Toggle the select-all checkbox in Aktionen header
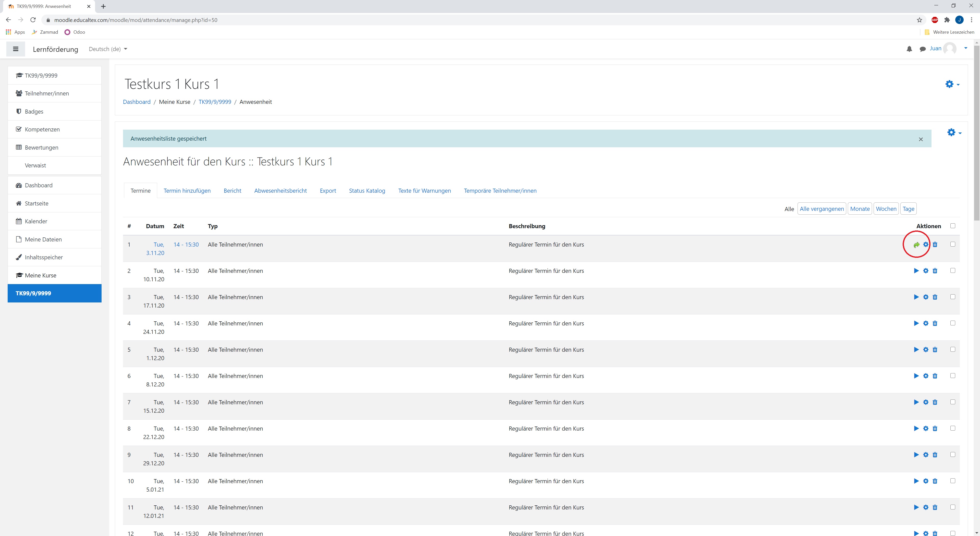 click(x=953, y=226)
